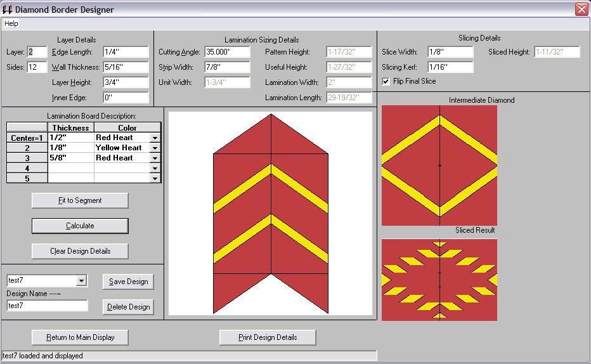Click the Sides input field
Image resolution: width=591 pixels, height=364 pixels.
pyautogui.click(x=37, y=67)
